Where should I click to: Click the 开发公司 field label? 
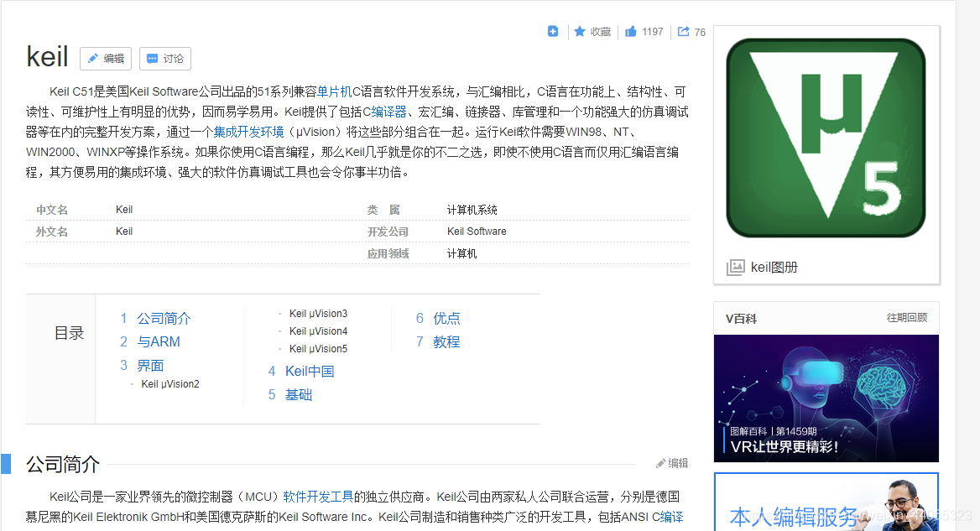click(x=388, y=232)
